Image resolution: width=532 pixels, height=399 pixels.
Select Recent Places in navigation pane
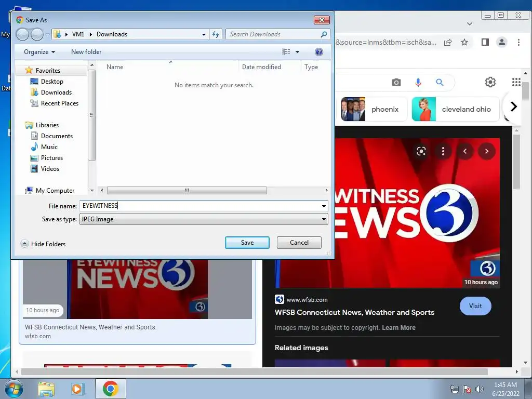(x=59, y=103)
